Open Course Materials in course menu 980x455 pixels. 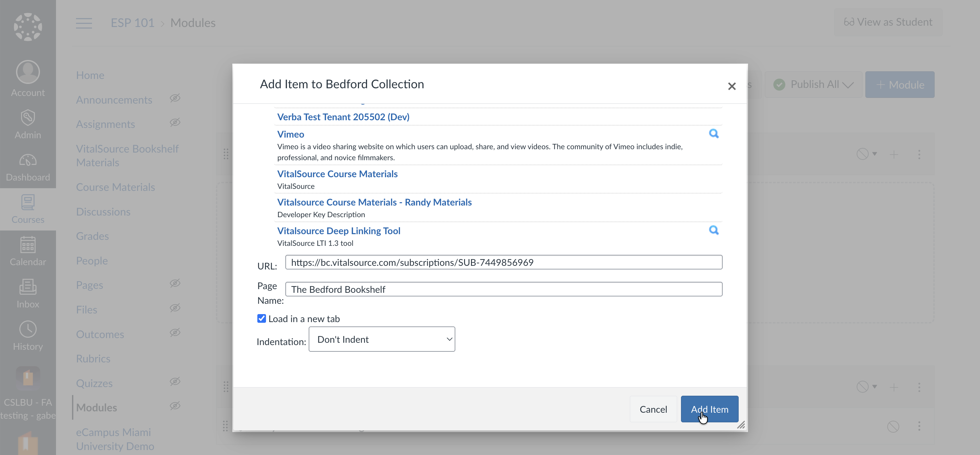pyautogui.click(x=116, y=187)
